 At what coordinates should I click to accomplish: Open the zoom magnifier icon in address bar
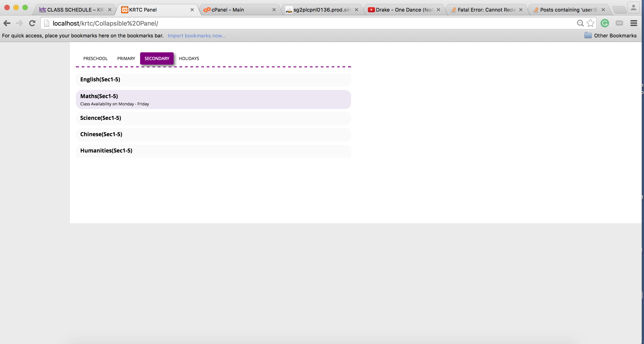(x=580, y=23)
